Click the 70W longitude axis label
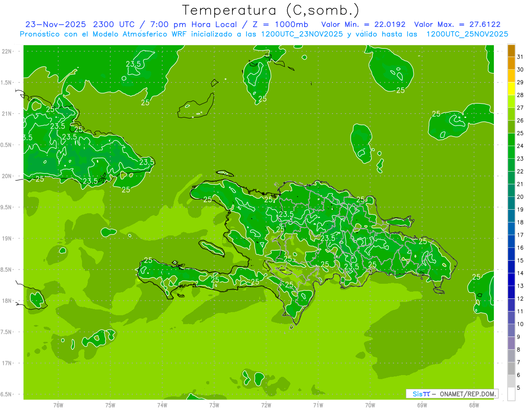Screen dimensions: 532x411 (x=370, y=405)
